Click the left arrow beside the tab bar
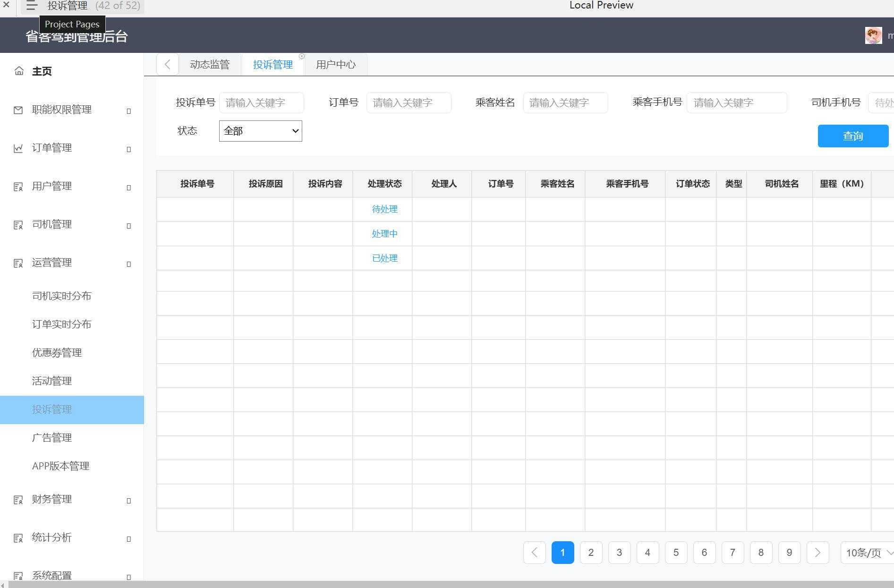 [x=167, y=64]
